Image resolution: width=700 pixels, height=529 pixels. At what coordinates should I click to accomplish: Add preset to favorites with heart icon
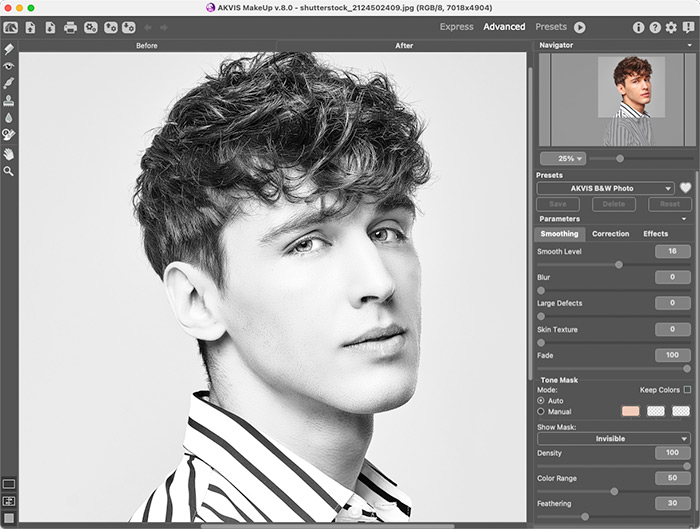click(x=686, y=188)
